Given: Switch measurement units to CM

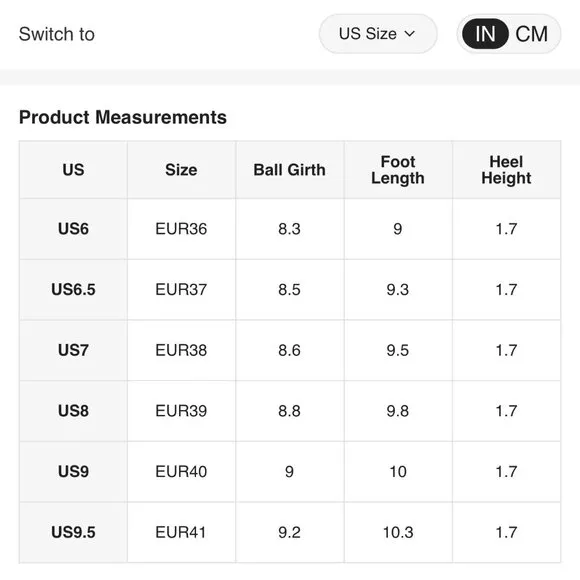Looking at the screenshot, I should click(532, 34).
